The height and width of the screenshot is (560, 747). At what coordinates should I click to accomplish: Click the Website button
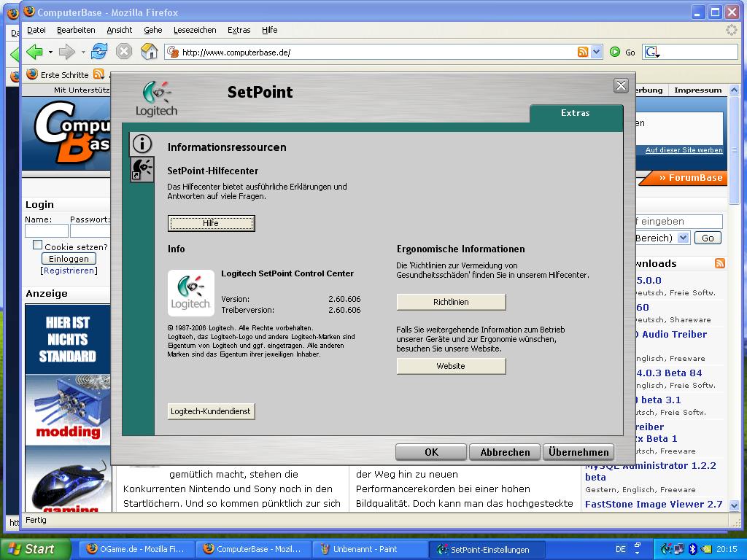(451, 366)
